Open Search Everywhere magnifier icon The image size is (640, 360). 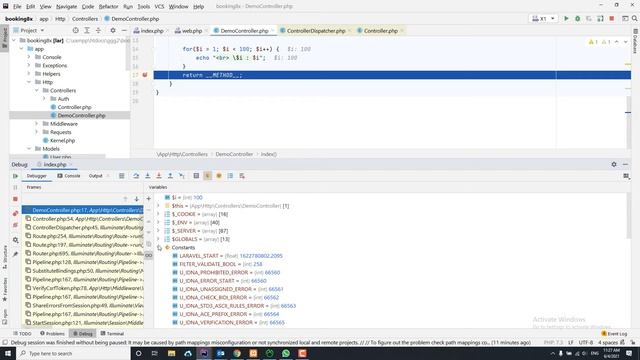click(x=635, y=19)
